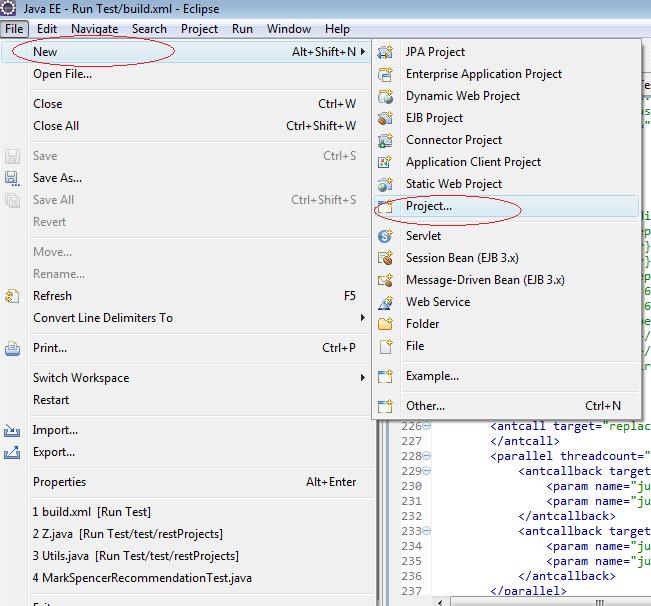Screen dimensions: 651x606
Task: Click the new Folder icon
Action: coord(385,324)
